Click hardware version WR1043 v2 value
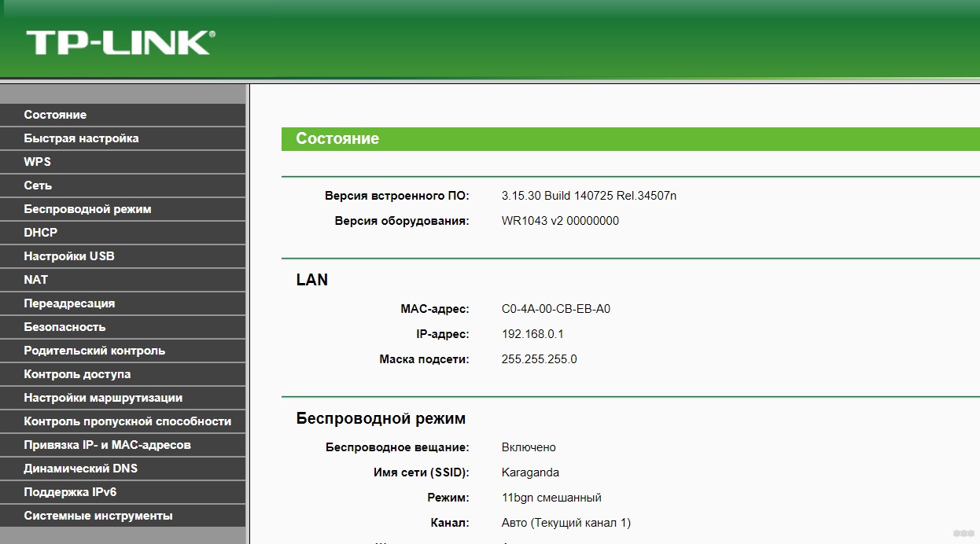This screenshot has width=980, height=544. click(x=560, y=221)
